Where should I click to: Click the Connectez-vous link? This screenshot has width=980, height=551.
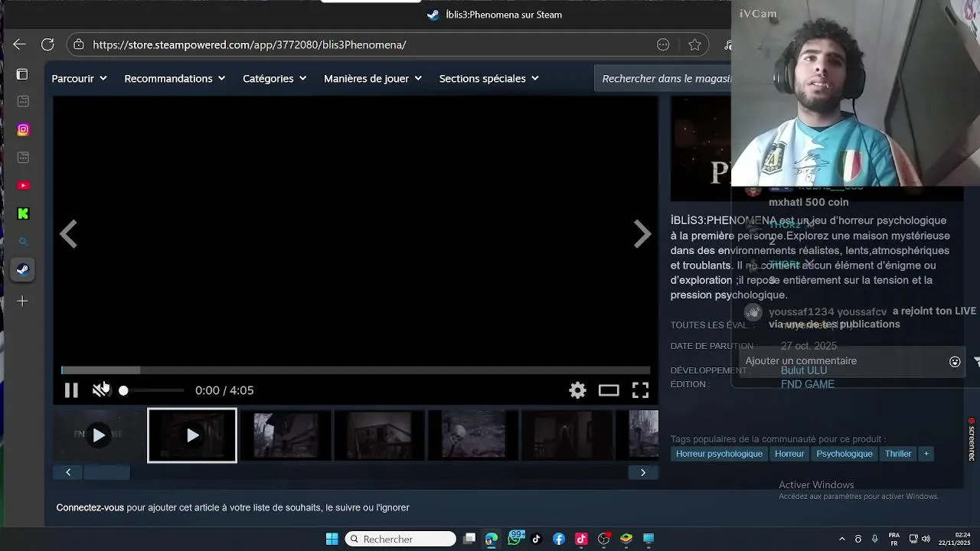pos(90,507)
